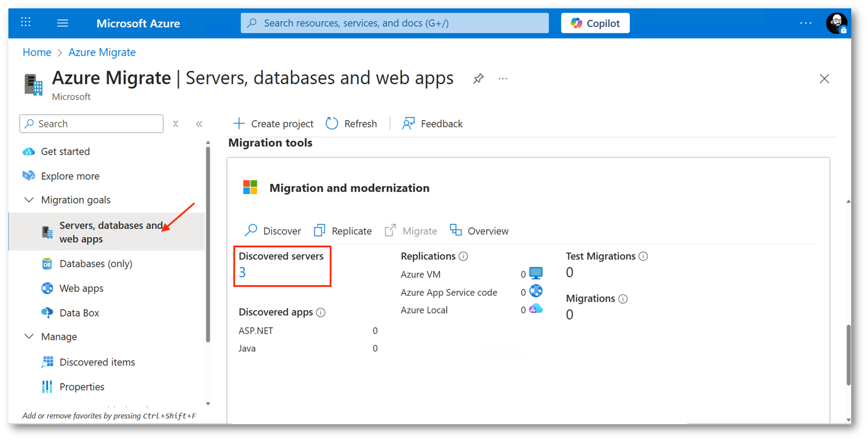Viewport: 868px width, 441px height.
Task: Clear the sidebar search with X
Action: click(176, 124)
